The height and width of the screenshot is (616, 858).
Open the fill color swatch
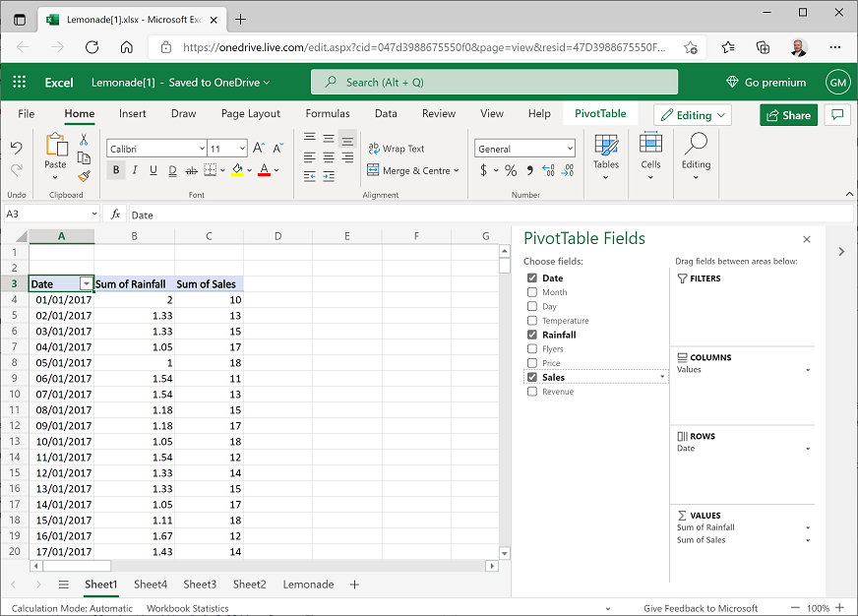[239, 169]
